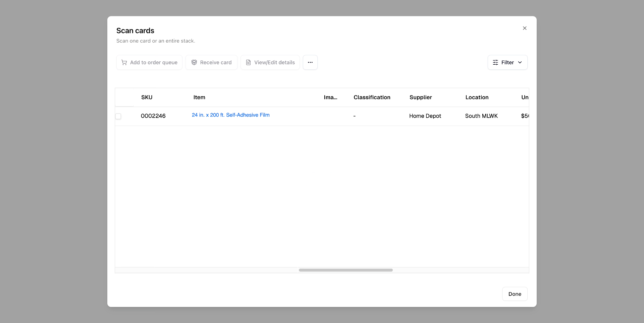
Task: Click the horizontal scrollbar thumb of the table
Action: [346, 270]
